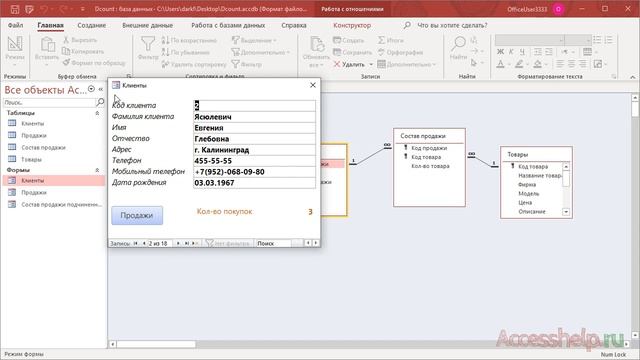Click navigation pane search magnifier
Viewport: 640px width, 360px height.
point(100,102)
